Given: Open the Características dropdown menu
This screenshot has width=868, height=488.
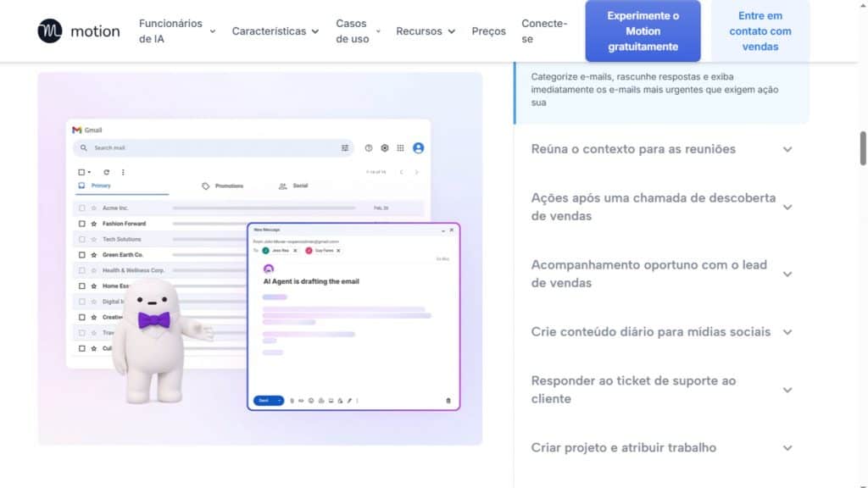Looking at the screenshot, I should click(275, 31).
